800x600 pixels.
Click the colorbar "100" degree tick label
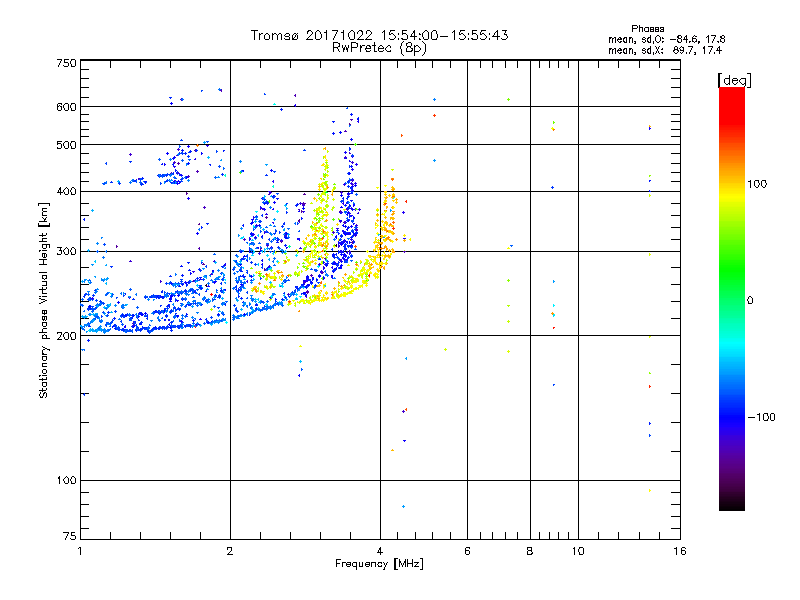757,184
